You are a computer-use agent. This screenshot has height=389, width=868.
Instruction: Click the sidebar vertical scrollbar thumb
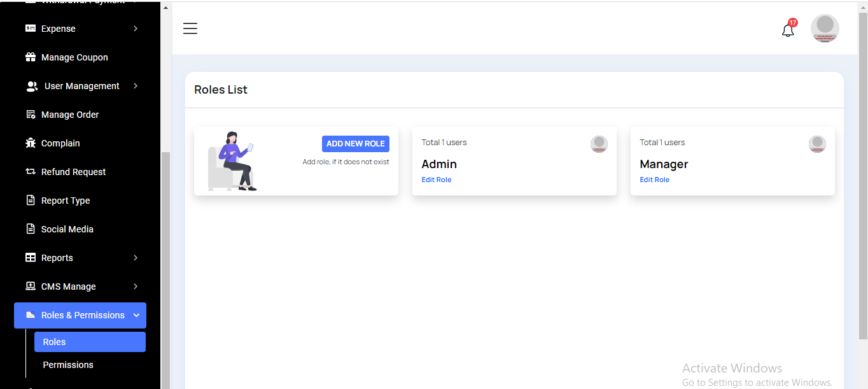coord(165,267)
